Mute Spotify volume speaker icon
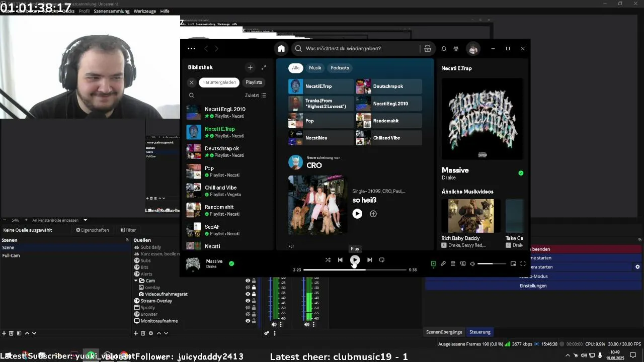 click(472, 263)
